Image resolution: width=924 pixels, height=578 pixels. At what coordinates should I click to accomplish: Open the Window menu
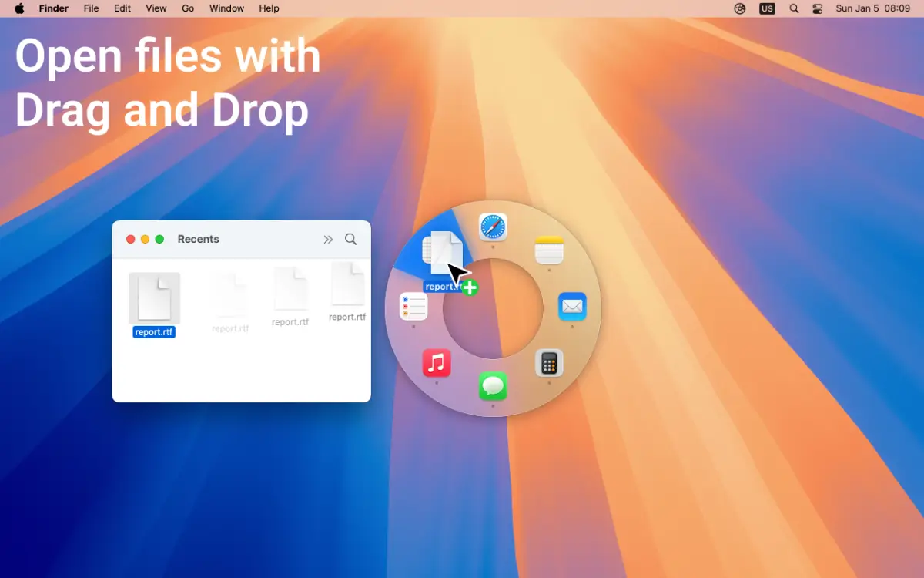(x=226, y=8)
